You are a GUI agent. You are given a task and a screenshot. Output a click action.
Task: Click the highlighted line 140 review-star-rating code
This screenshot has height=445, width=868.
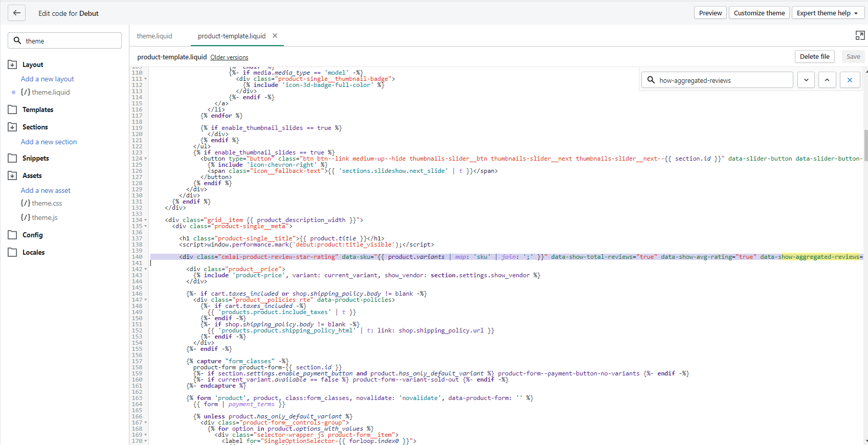(x=506, y=257)
